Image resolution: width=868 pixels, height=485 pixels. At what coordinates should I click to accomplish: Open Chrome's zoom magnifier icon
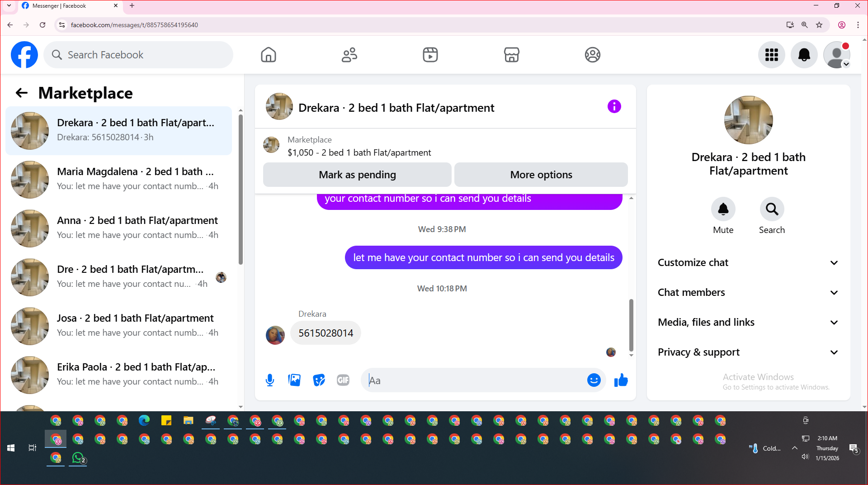pyautogui.click(x=805, y=25)
